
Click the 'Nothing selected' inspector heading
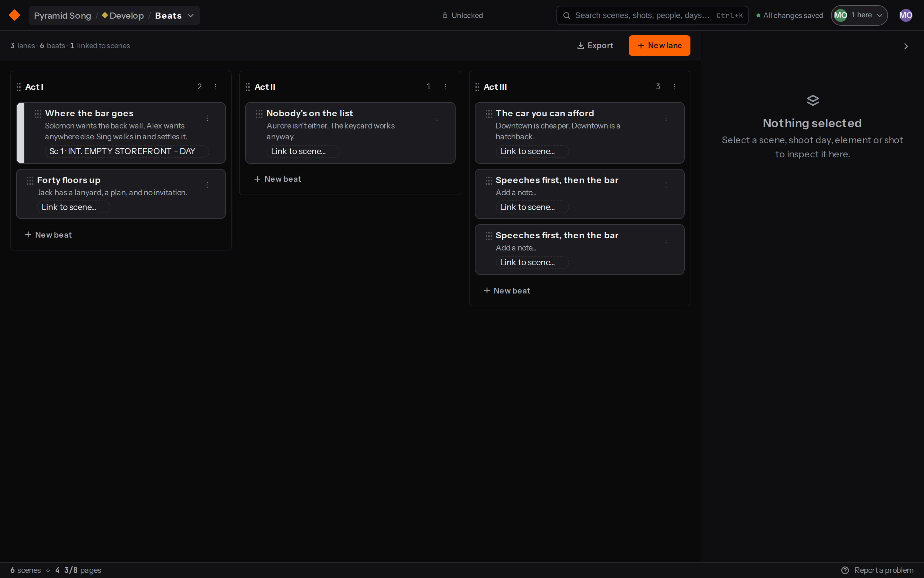coord(812,123)
